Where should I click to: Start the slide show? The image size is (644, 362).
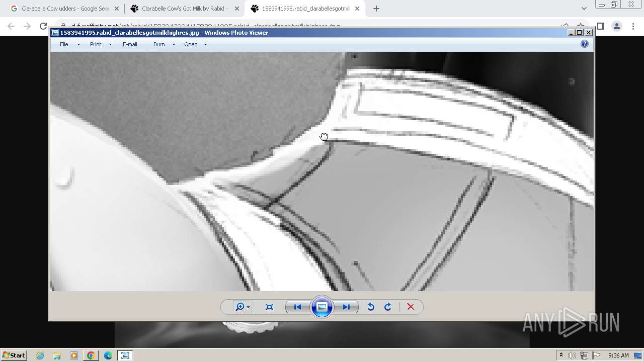point(322,307)
